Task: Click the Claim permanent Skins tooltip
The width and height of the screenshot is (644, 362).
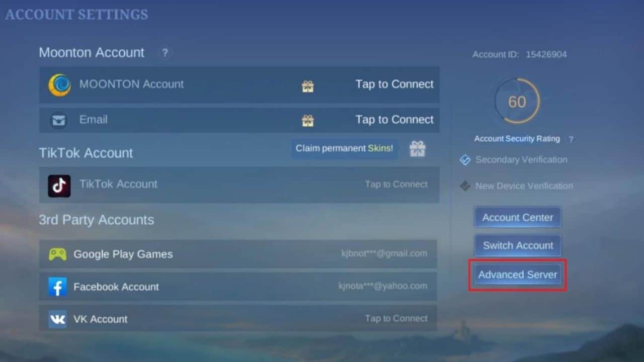Action: 345,149
